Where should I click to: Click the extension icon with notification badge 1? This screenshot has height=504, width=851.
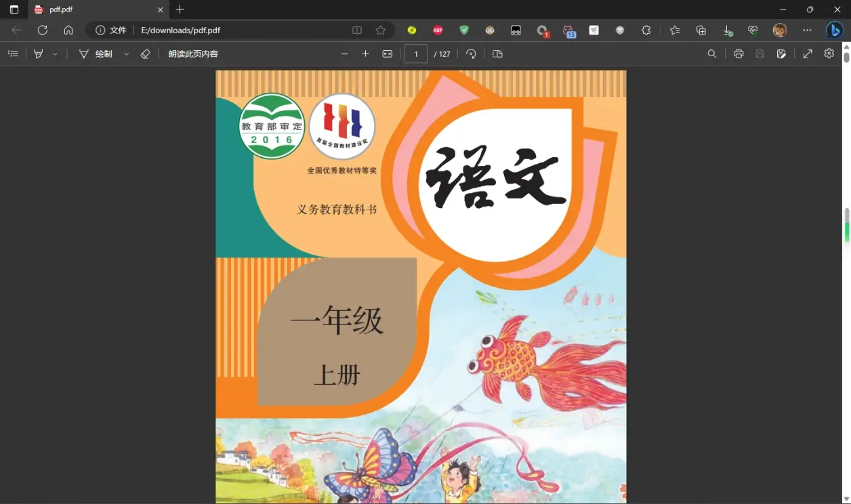[x=542, y=30]
